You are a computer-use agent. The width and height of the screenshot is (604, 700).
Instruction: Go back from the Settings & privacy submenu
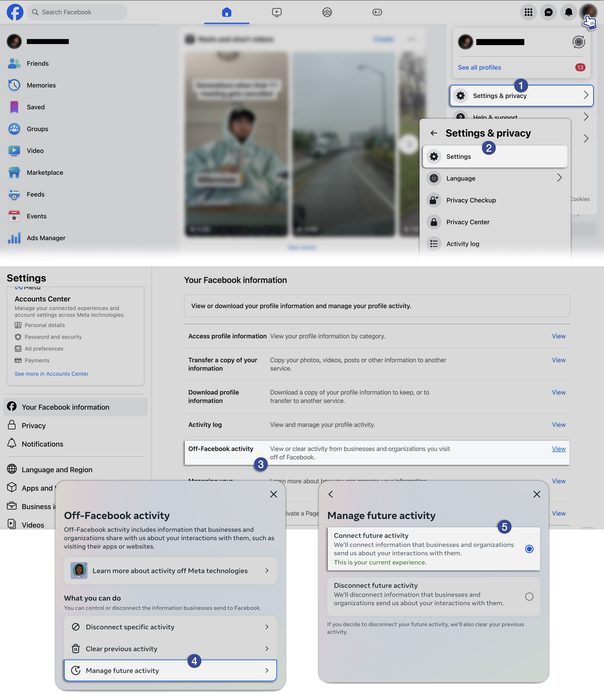[x=434, y=133]
